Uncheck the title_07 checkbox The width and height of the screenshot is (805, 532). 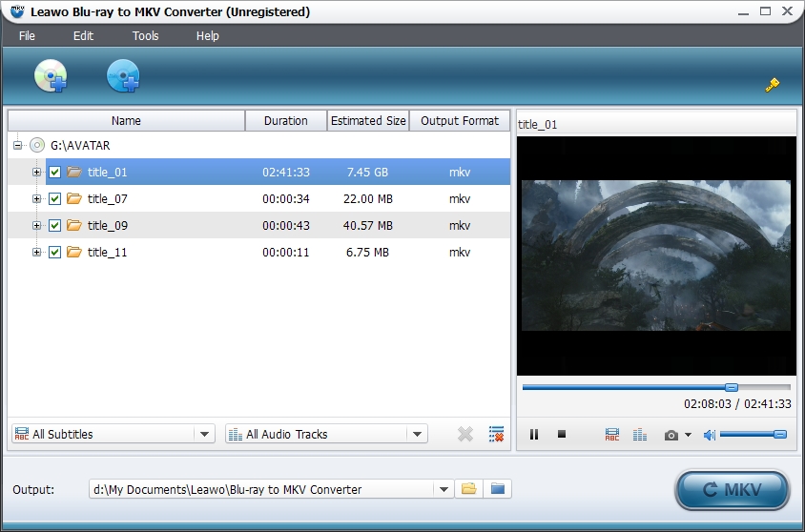coord(55,199)
